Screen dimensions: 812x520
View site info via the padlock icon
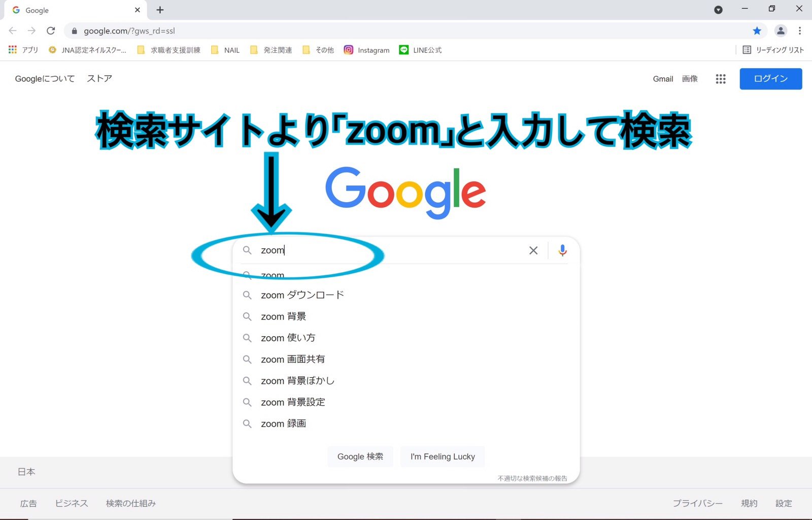pyautogui.click(x=75, y=31)
